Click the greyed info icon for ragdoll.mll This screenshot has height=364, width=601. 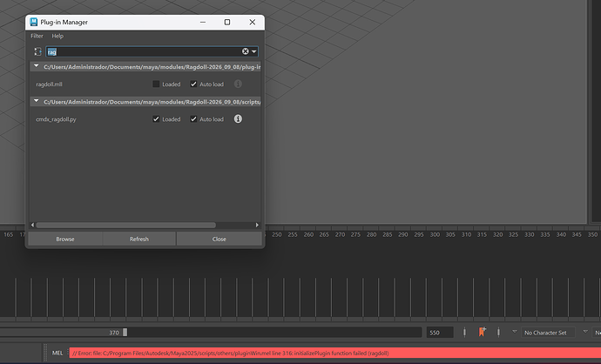coord(238,84)
